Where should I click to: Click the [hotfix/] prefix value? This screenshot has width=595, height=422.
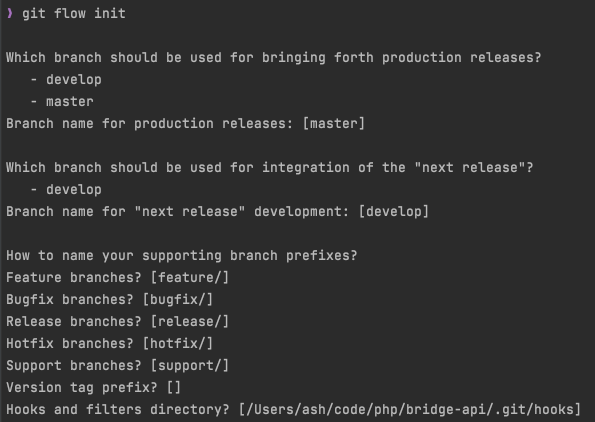(178, 344)
